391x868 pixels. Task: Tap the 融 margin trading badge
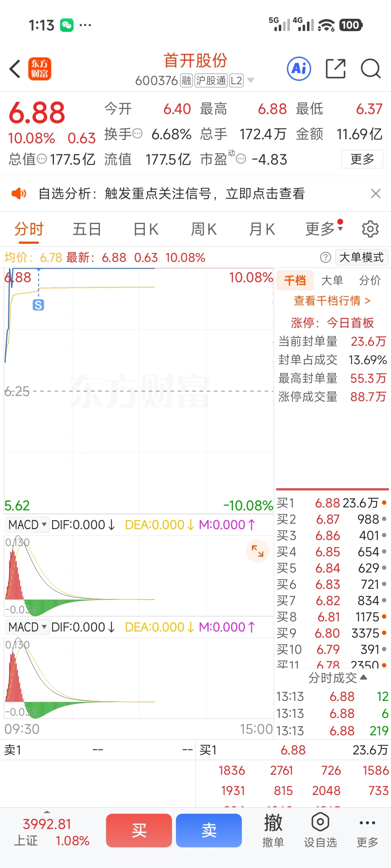[186, 80]
